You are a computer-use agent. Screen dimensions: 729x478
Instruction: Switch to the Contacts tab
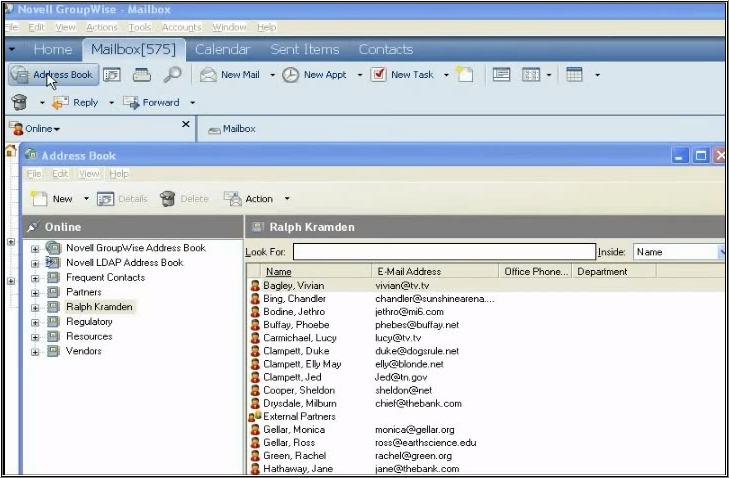(385, 49)
